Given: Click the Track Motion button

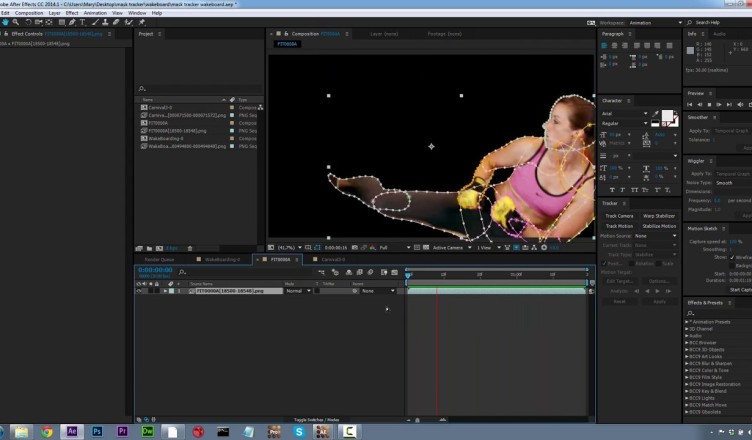Looking at the screenshot, I should [x=619, y=226].
